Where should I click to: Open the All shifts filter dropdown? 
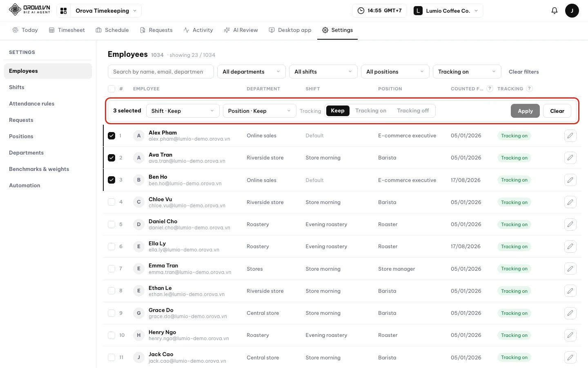[x=323, y=72]
